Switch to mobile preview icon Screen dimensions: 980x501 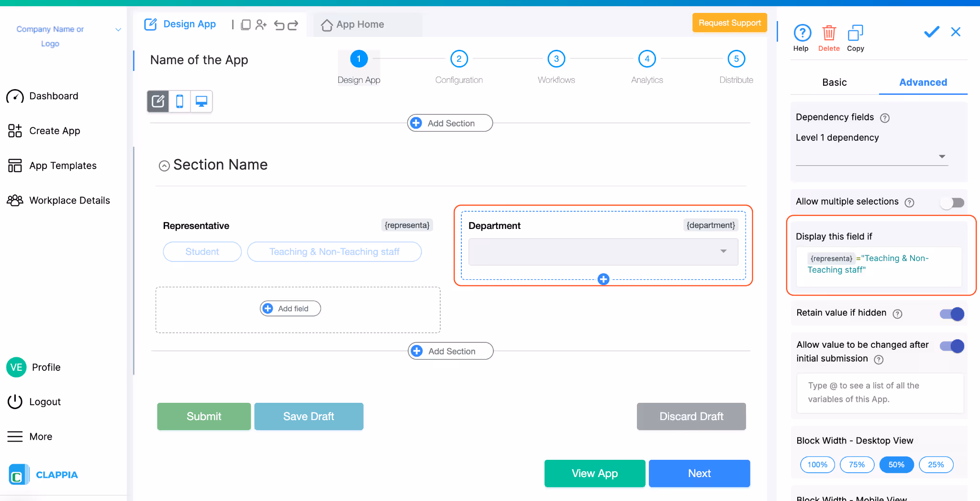click(x=180, y=102)
